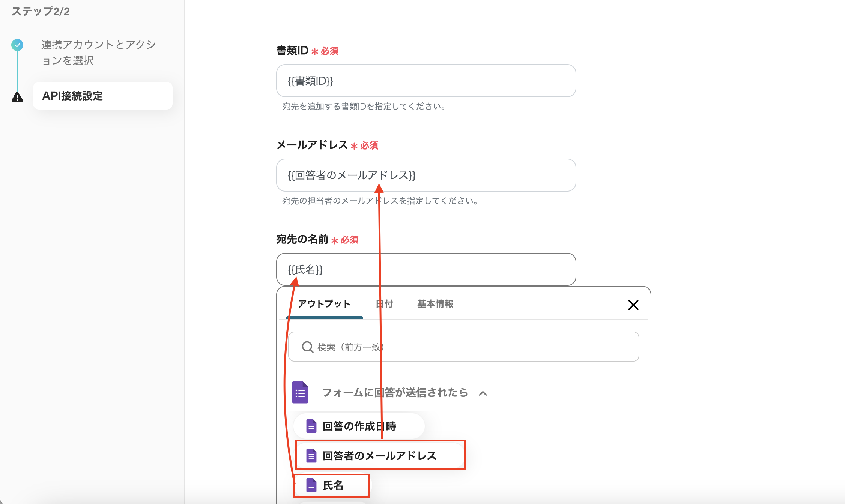Open the 日付 tab
Image resolution: width=845 pixels, height=504 pixels.
click(384, 304)
